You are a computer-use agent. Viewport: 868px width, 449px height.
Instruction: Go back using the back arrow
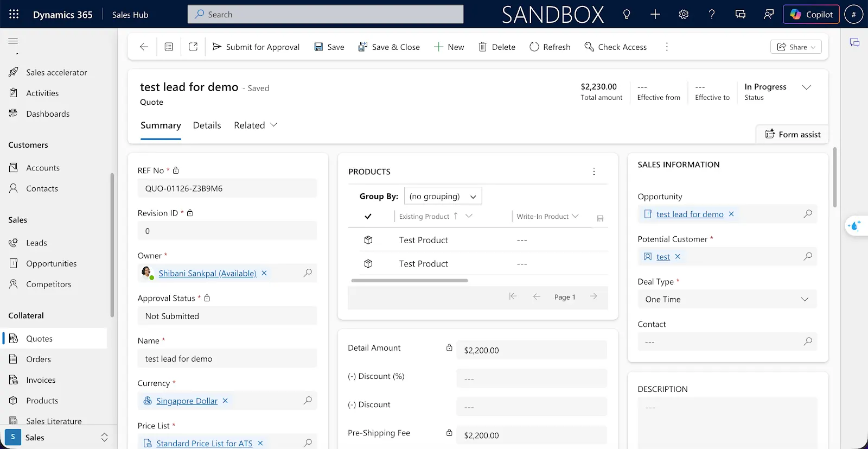[144, 47]
